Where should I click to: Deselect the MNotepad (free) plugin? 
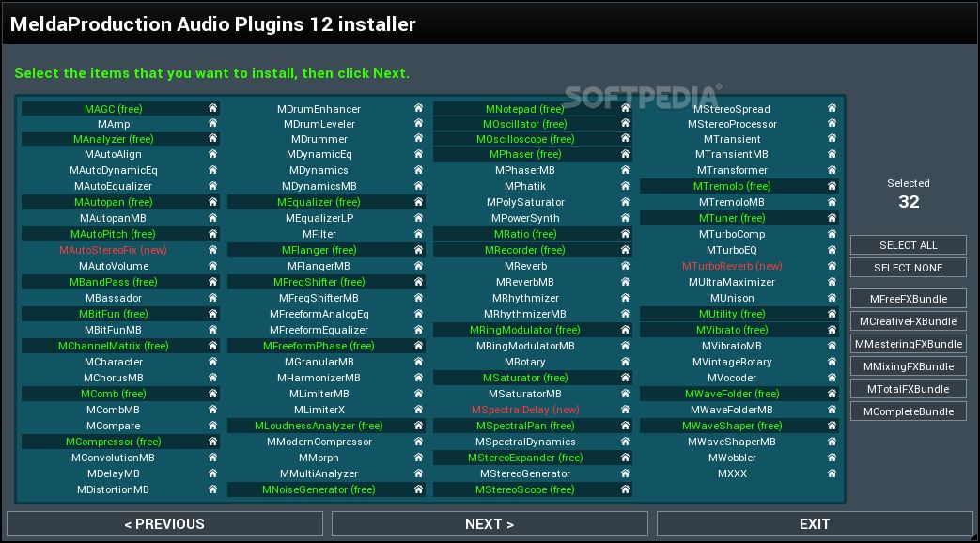click(525, 109)
